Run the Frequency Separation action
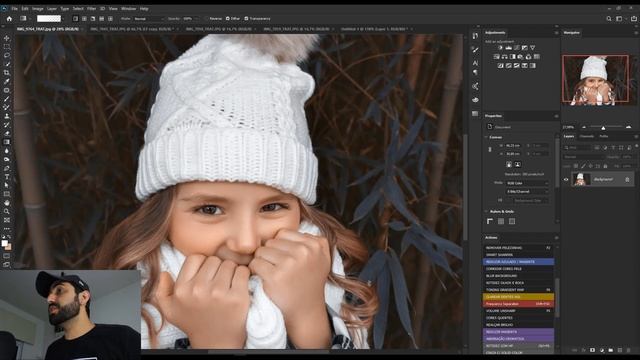 (x=518, y=304)
